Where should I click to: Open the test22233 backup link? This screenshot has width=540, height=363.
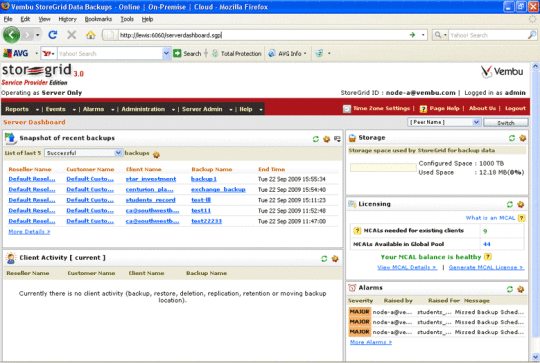click(x=207, y=221)
